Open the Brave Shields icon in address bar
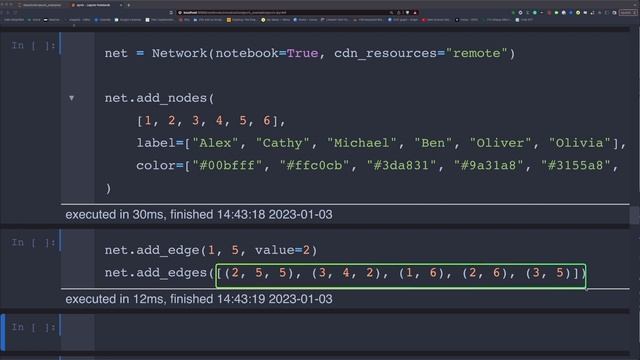Image resolution: width=640 pixels, height=360 pixels. tap(407, 13)
